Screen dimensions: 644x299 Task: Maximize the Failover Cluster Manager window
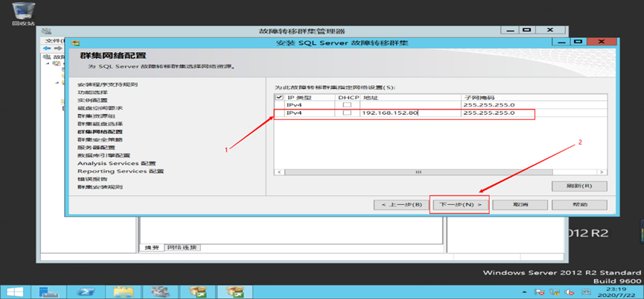point(527,30)
